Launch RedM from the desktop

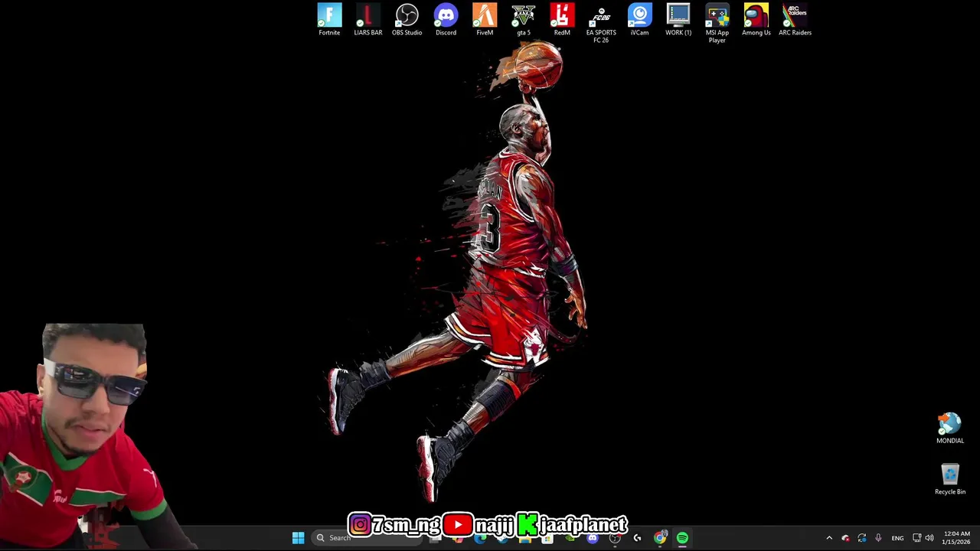[x=562, y=20]
